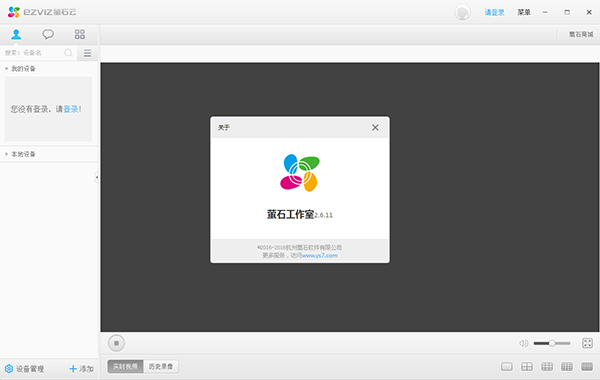The height and width of the screenshot is (380, 600).
Task: Expand the 本地设备 section
Action: pyautogui.click(x=7, y=154)
